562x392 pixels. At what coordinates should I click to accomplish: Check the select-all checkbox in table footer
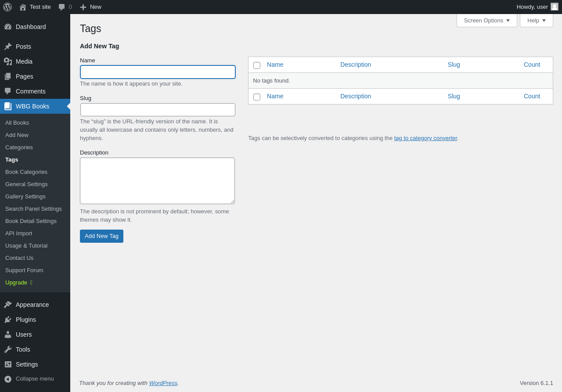[x=257, y=97]
